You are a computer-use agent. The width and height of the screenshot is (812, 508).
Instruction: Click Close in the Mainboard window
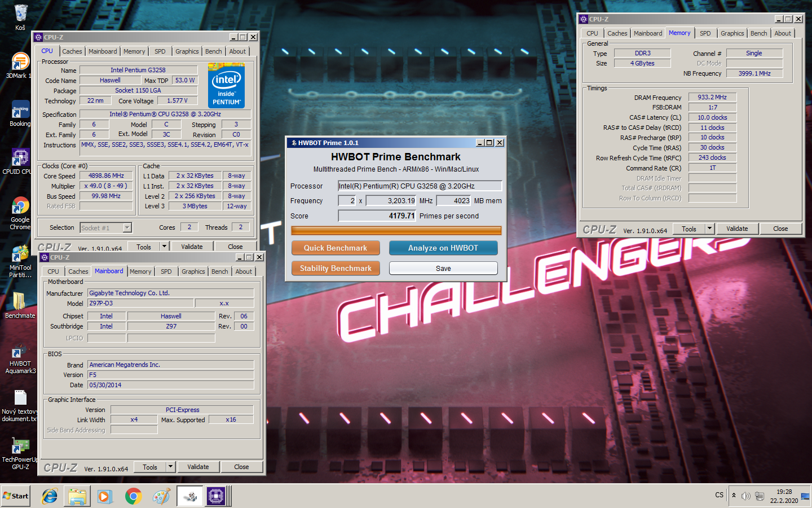pyautogui.click(x=241, y=467)
